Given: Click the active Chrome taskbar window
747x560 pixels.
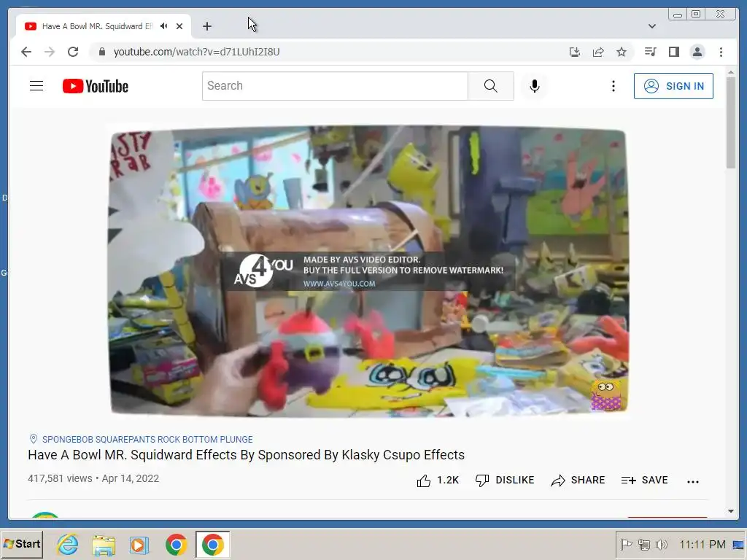Looking at the screenshot, I should pos(212,545).
